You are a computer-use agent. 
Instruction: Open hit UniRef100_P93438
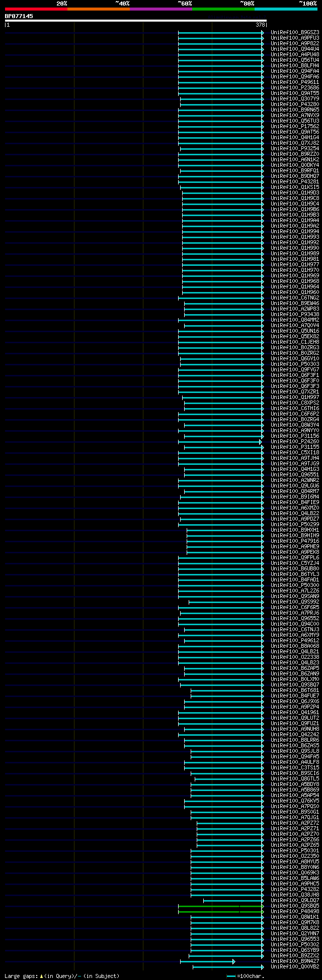click(x=295, y=314)
